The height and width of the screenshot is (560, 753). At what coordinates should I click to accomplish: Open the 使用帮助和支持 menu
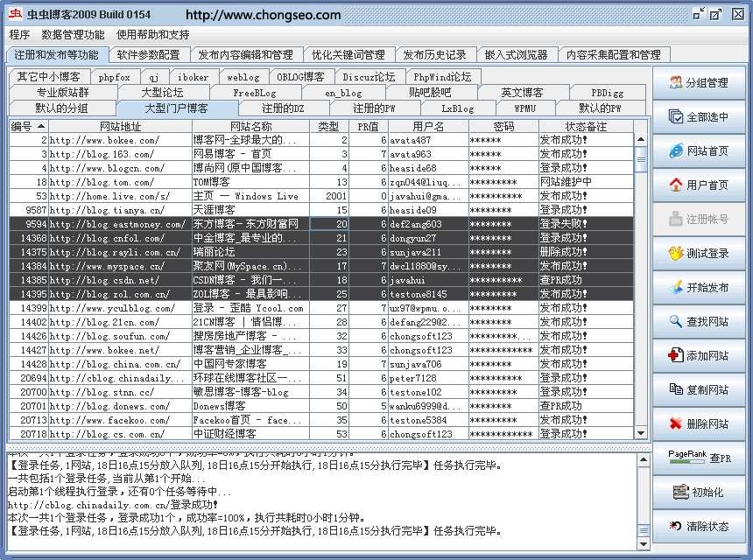coord(152,34)
